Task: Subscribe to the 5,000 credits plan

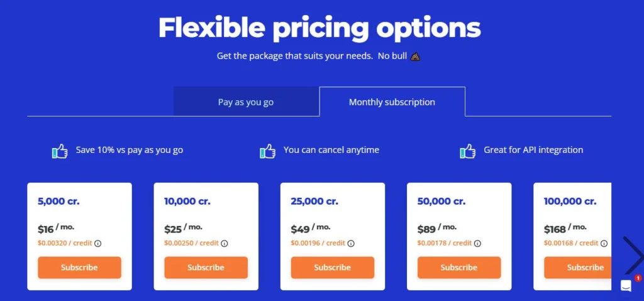Action: (79, 268)
